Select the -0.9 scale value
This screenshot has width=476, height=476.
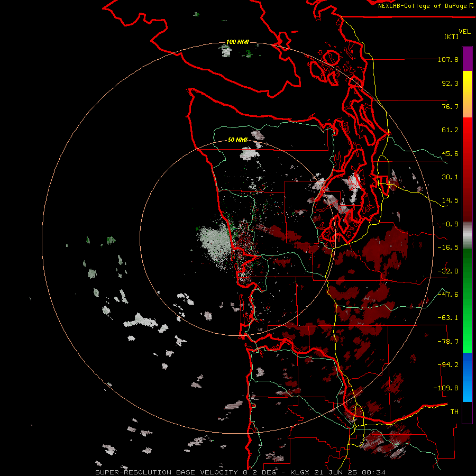(x=450, y=224)
